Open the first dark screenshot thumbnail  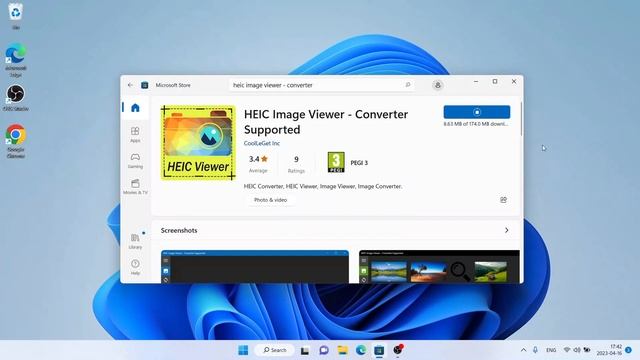[255, 267]
